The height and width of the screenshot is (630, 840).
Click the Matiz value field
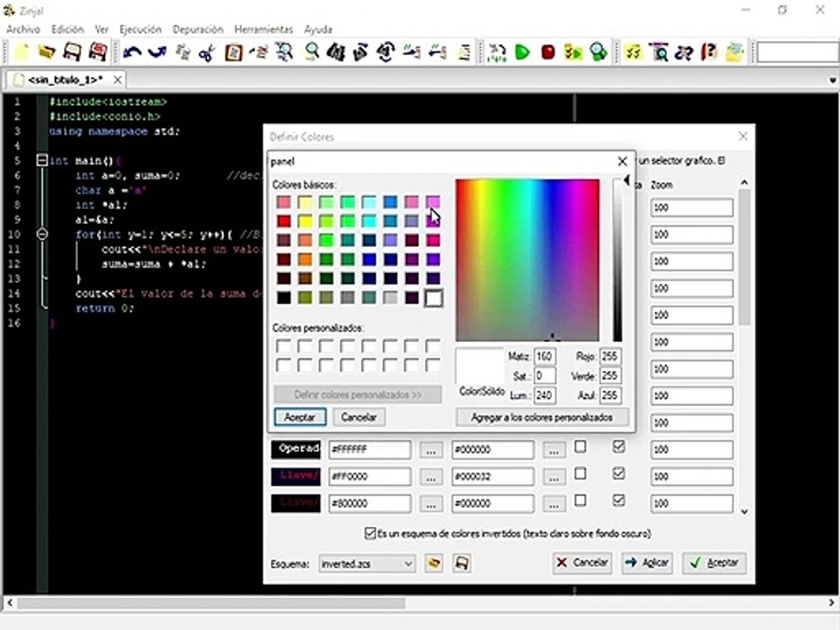coord(544,356)
